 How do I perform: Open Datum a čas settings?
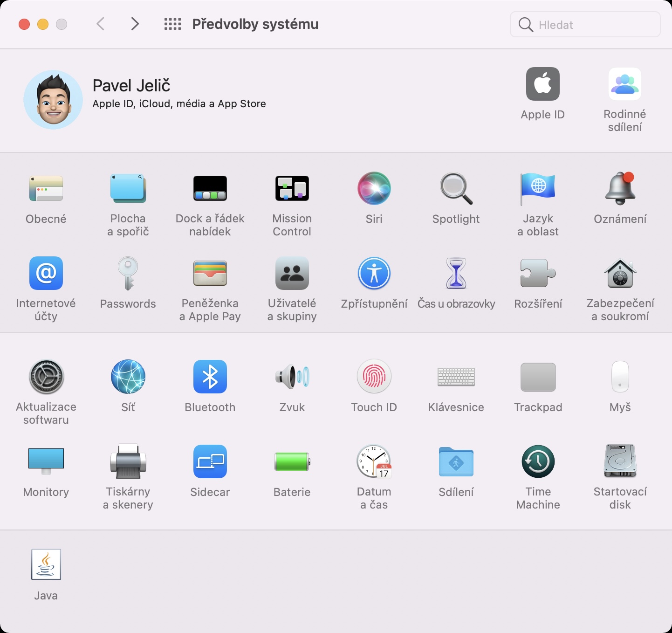(374, 461)
